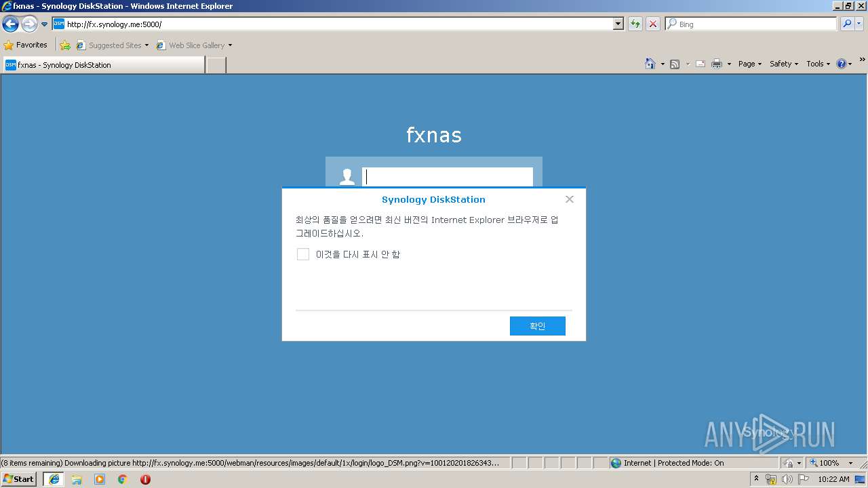Expand the Print options dropdown arrow
868x488 pixels.
[x=730, y=64]
